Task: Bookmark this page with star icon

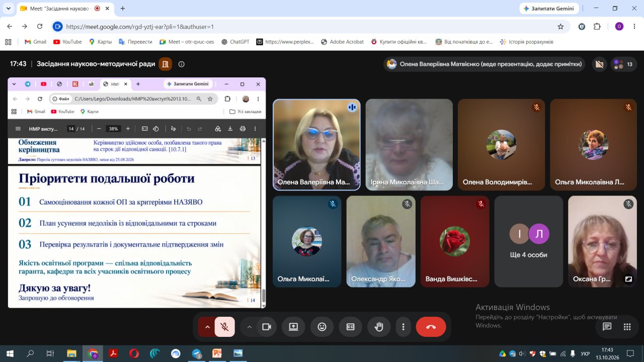Action: (x=560, y=27)
